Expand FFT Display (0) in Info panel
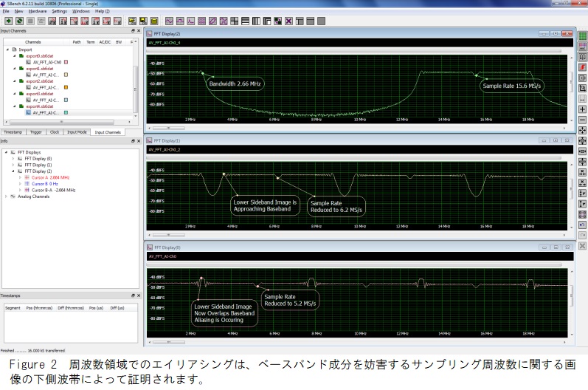 click(x=13, y=159)
